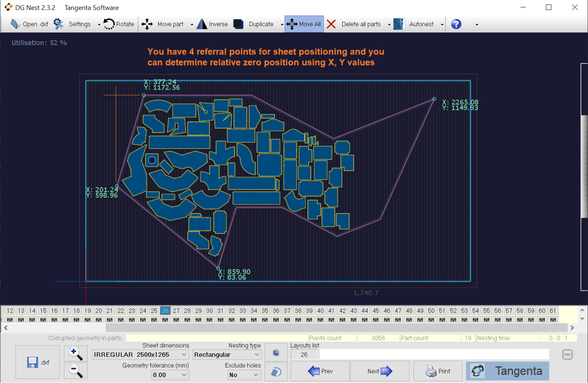Select the highlighted sheet 26 tab

click(x=165, y=310)
